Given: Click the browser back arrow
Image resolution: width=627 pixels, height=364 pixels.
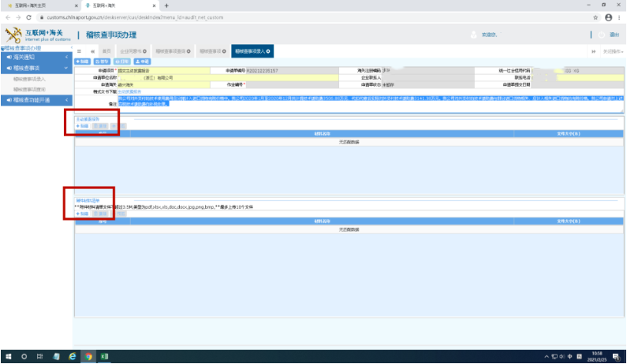Looking at the screenshot, I should 8,17.
